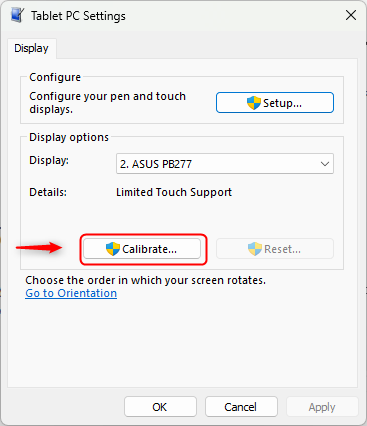Viewport: 367px width, 426px height.
Task: Click the Tablet PC Settings title bar icon
Action: [x=17, y=15]
